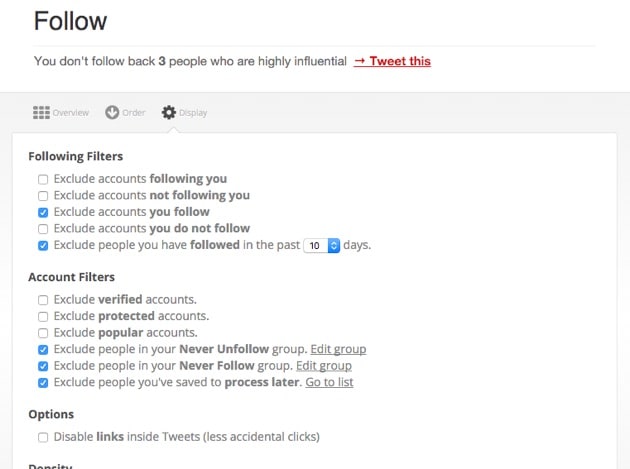Enable Disable links inside Tweets checkbox
The height and width of the screenshot is (469, 630).
pos(43,437)
